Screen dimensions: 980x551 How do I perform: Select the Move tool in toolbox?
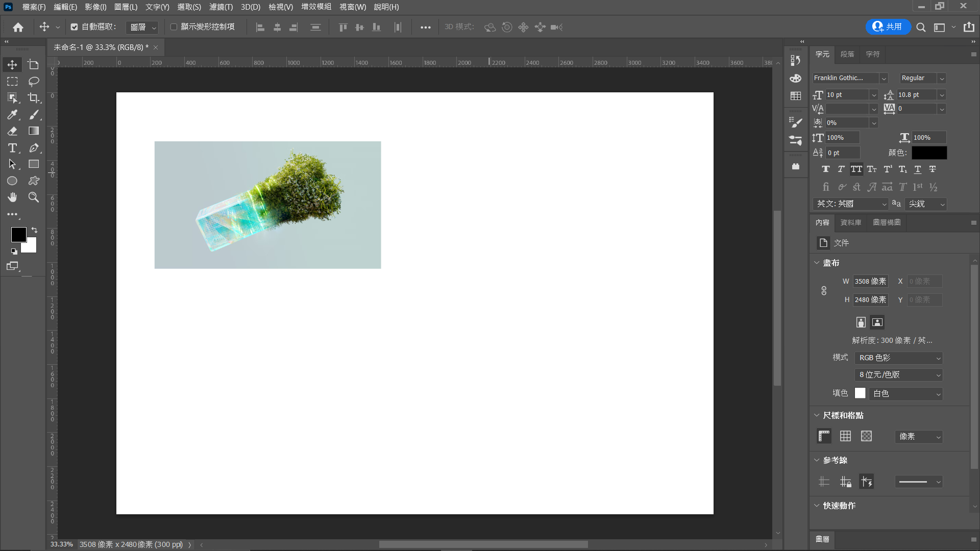pos(12,65)
